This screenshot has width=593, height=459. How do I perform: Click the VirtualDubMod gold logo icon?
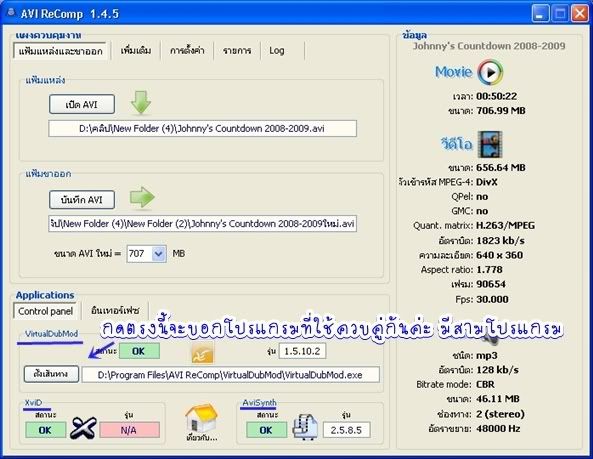click(x=202, y=354)
